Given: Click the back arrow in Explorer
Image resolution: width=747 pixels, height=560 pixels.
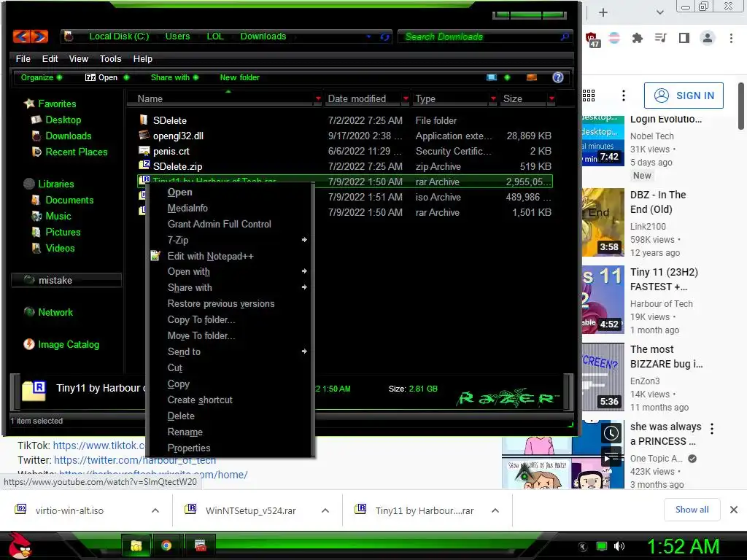Looking at the screenshot, I should tap(21, 36).
